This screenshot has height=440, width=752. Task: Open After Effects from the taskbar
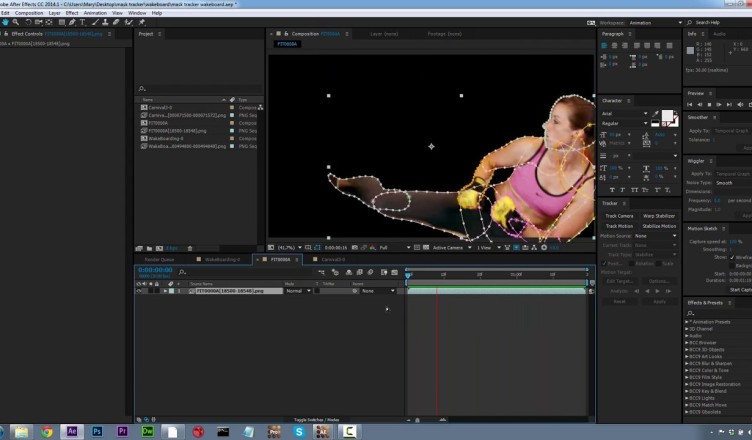pos(72,431)
